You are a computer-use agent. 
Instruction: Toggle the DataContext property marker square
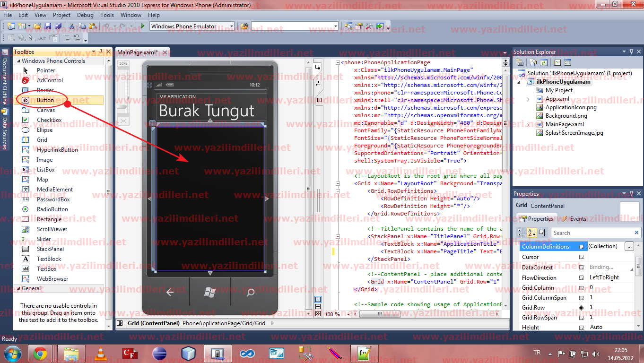point(581,268)
